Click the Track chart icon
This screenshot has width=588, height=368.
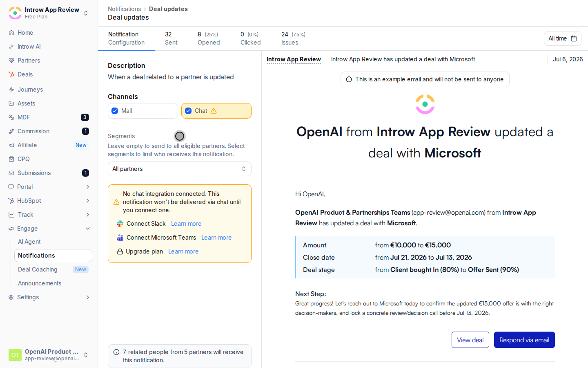11,215
